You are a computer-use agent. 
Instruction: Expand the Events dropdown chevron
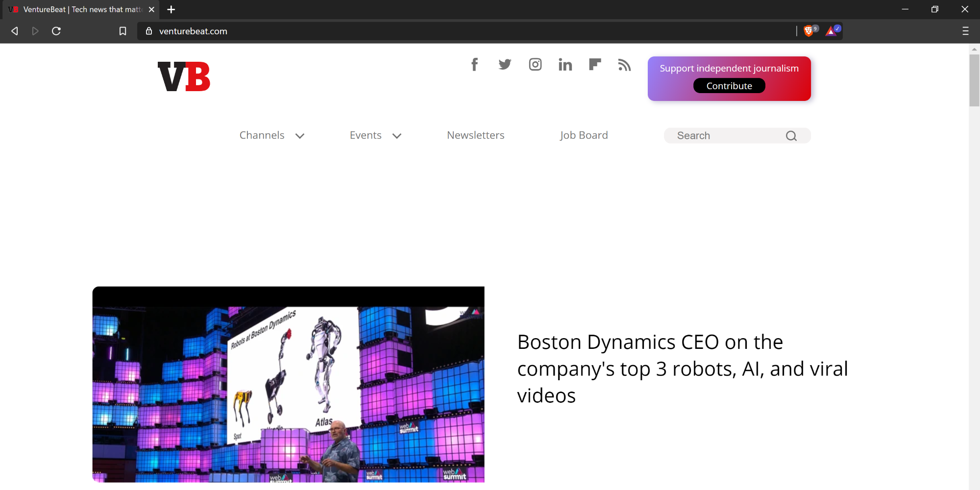click(397, 136)
